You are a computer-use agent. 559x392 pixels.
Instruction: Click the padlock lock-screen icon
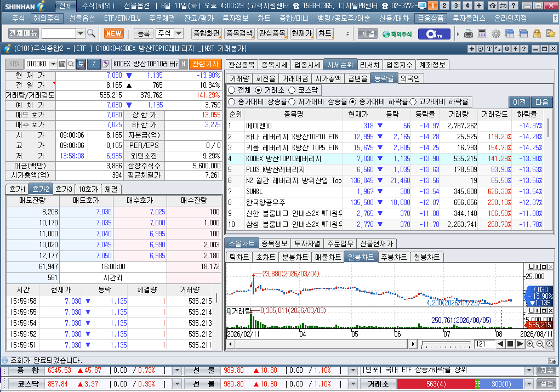click(x=537, y=33)
